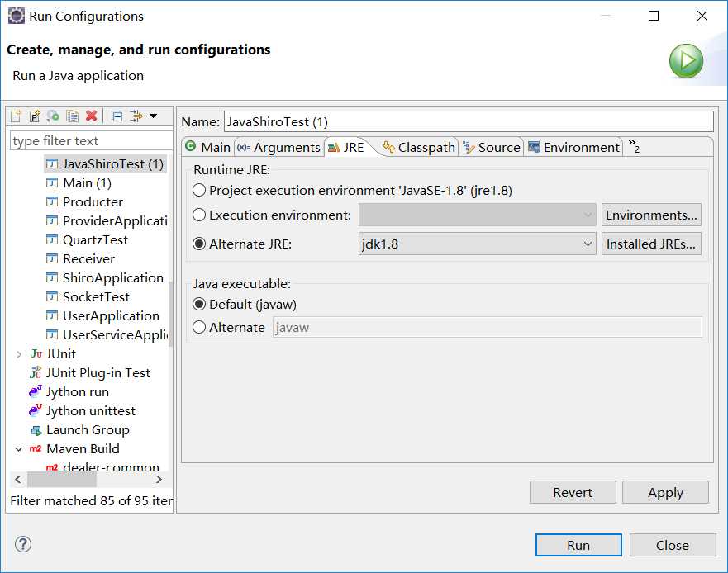Screen dimensions: 728x573
Task: Click the Installed JREs... button
Action: point(651,244)
